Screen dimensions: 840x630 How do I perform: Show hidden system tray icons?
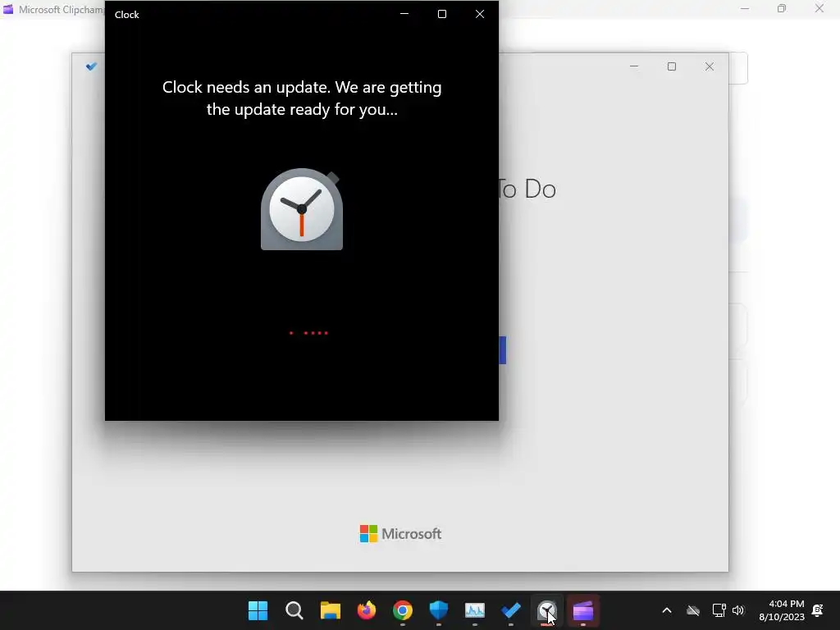[x=667, y=610]
